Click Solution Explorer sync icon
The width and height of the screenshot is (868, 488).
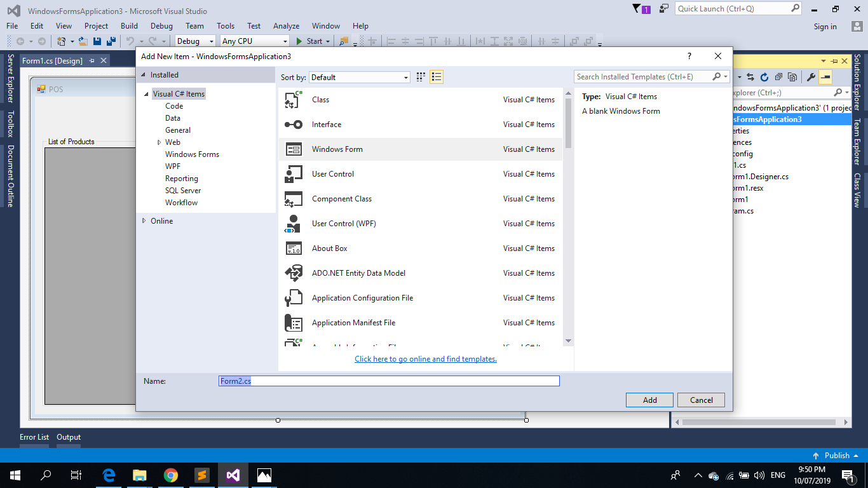(x=750, y=77)
